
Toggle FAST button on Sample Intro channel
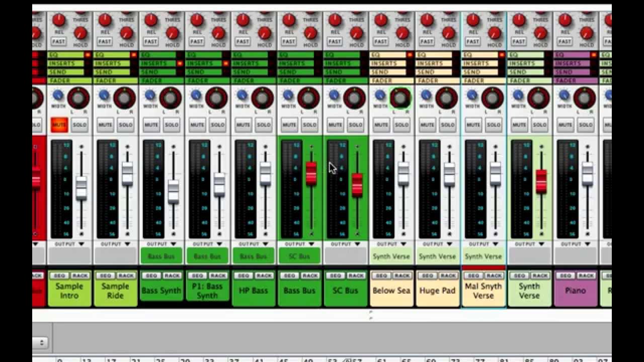click(x=58, y=41)
